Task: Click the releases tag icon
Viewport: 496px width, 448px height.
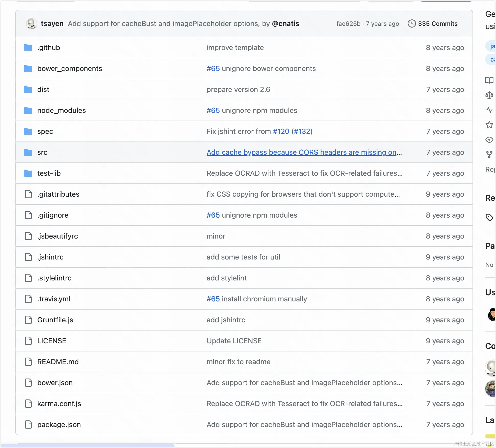Action: [489, 217]
